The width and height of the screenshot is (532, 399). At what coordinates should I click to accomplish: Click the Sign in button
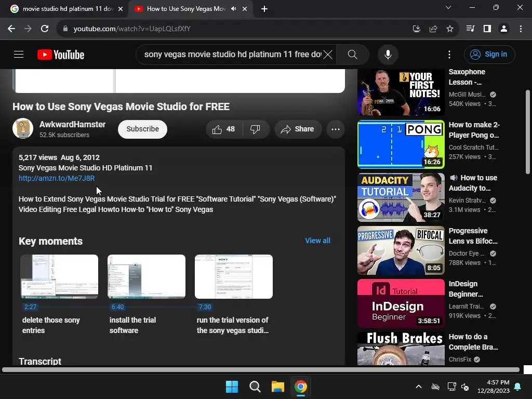(489, 54)
